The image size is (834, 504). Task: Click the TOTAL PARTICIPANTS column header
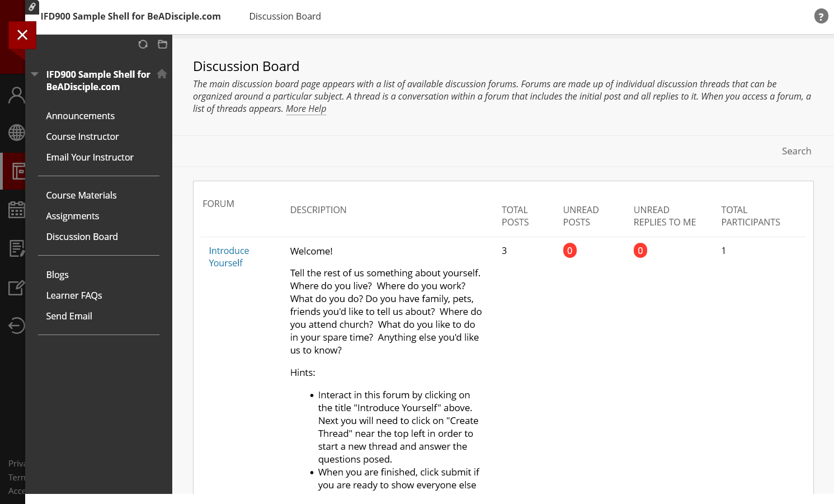pos(751,216)
